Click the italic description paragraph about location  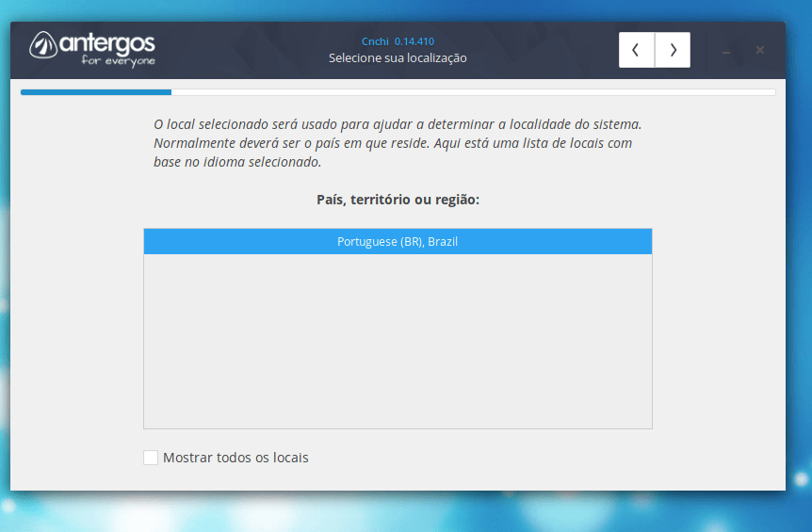point(396,143)
